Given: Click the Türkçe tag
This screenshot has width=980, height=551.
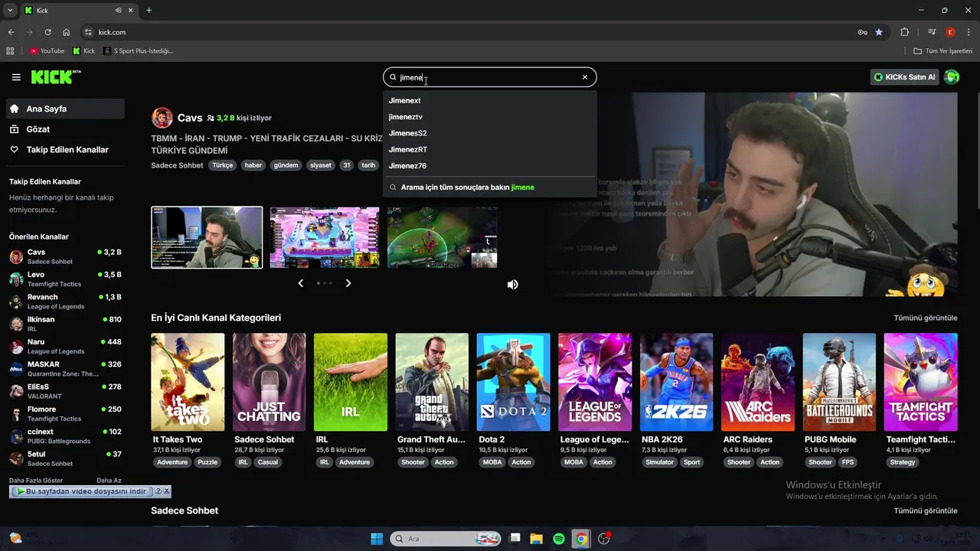Looking at the screenshot, I should pyautogui.click(x=223, y=165).
